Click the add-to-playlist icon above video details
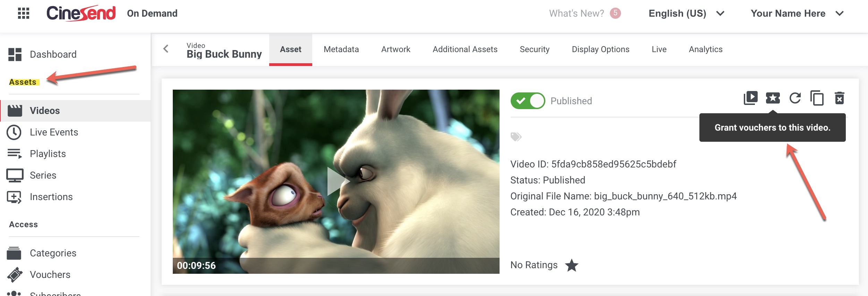 tap(750, 98)
